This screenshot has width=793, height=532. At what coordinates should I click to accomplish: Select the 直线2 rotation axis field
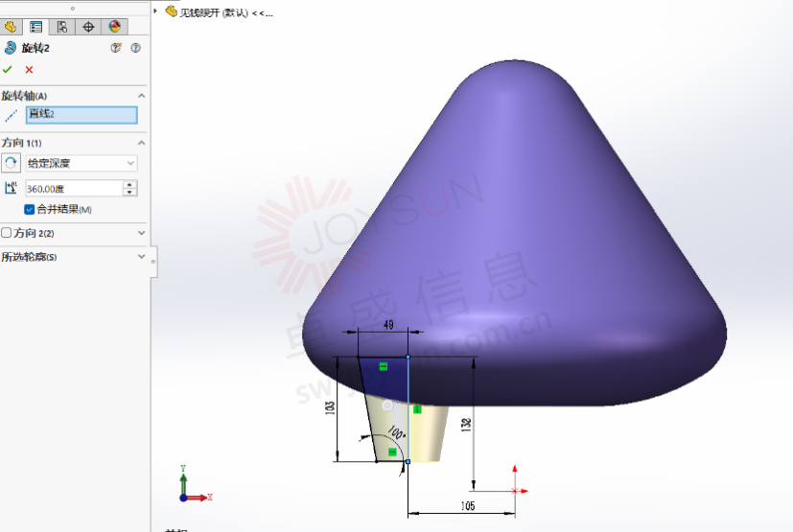tap(82, 115)
